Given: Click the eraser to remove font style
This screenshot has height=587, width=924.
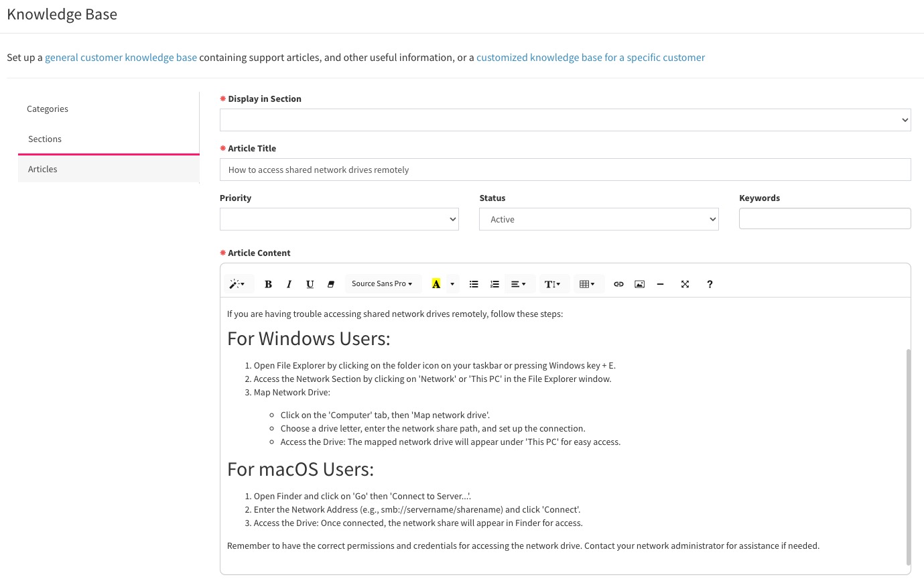Looking at the screenshot, I should (330, 284).
